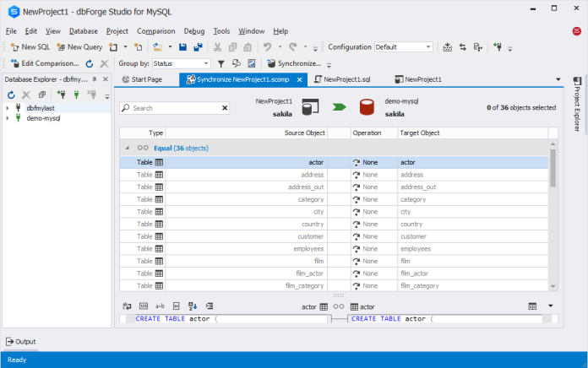Close the Database Explorer panel
The width and height of the screenshot is (588, 368).
coord(106,79)
